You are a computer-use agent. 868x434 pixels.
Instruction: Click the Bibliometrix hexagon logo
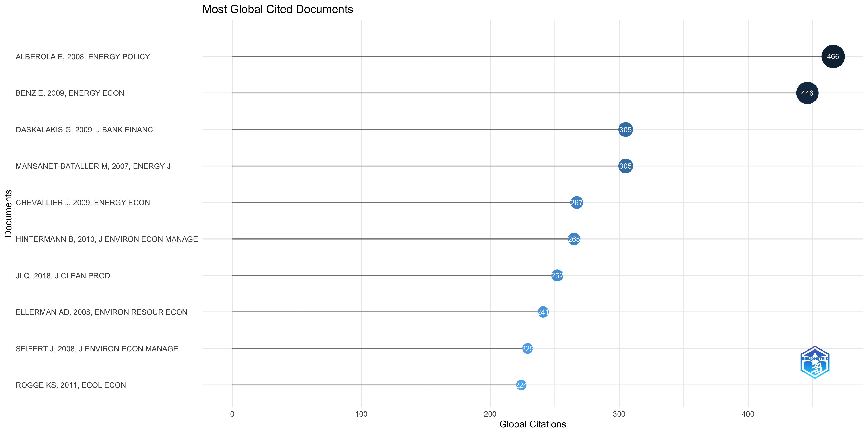pos(814,362)
